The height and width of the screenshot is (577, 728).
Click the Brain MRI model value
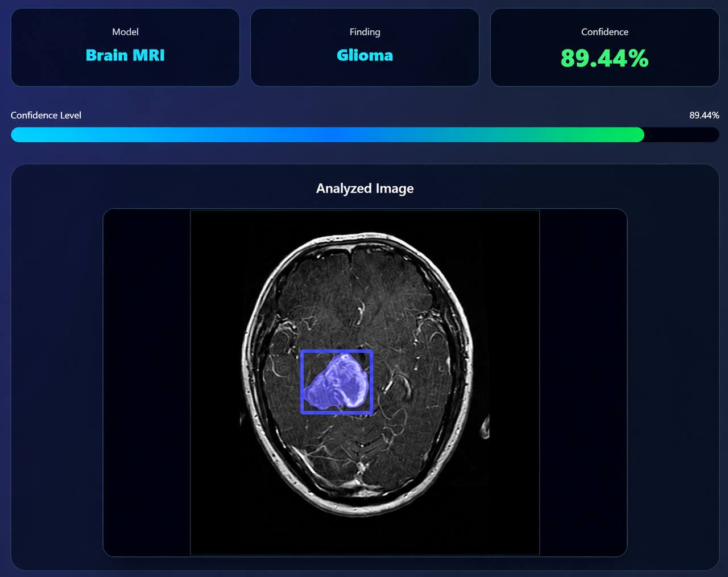tap(125, 55)
